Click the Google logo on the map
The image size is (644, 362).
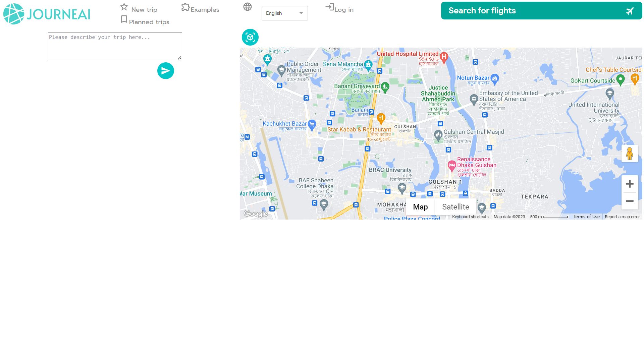point(256,214)
